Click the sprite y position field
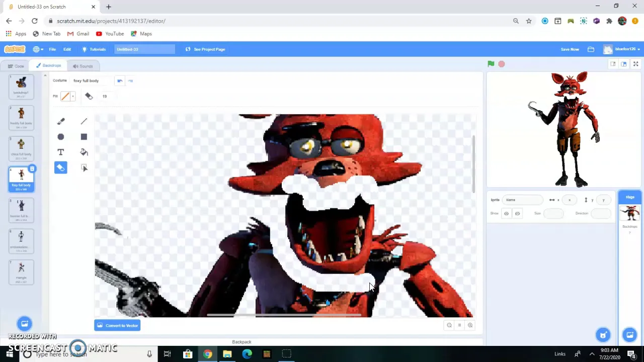 pos(603,200)
